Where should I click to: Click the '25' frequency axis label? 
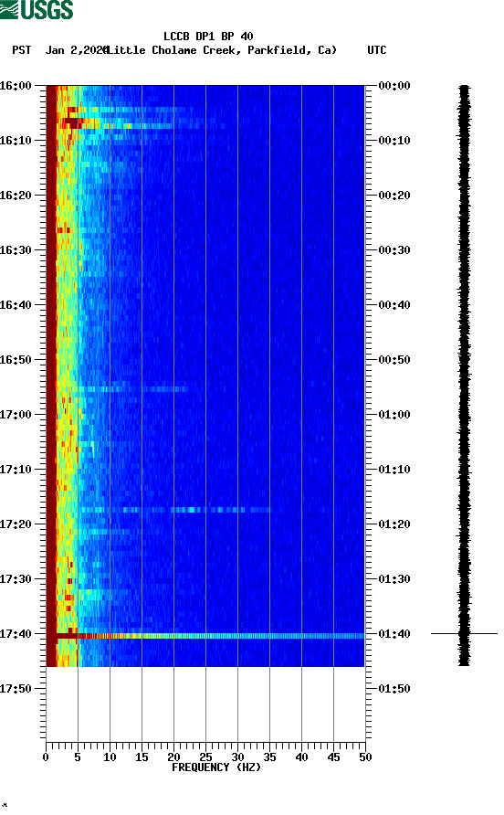pos(205,757)
